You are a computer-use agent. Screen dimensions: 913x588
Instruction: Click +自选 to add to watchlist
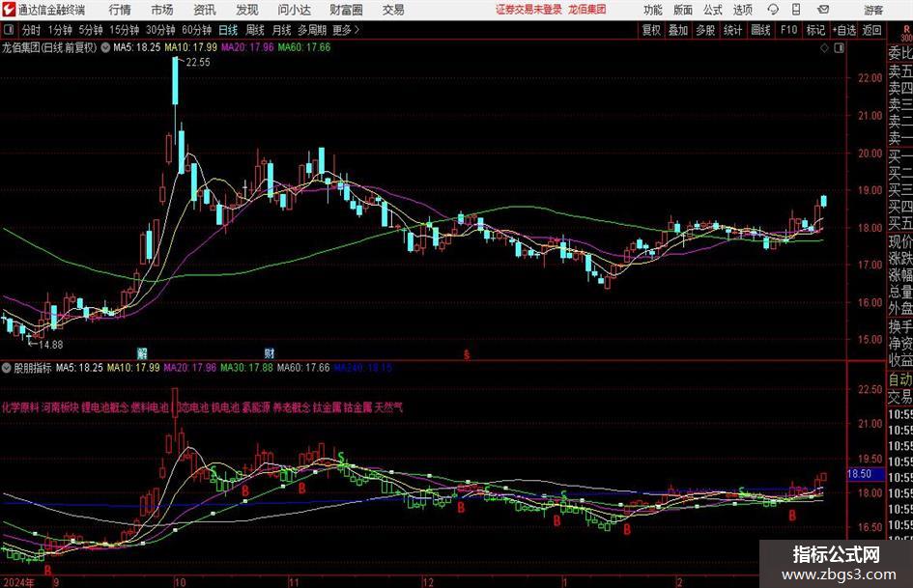click(844, 30)
